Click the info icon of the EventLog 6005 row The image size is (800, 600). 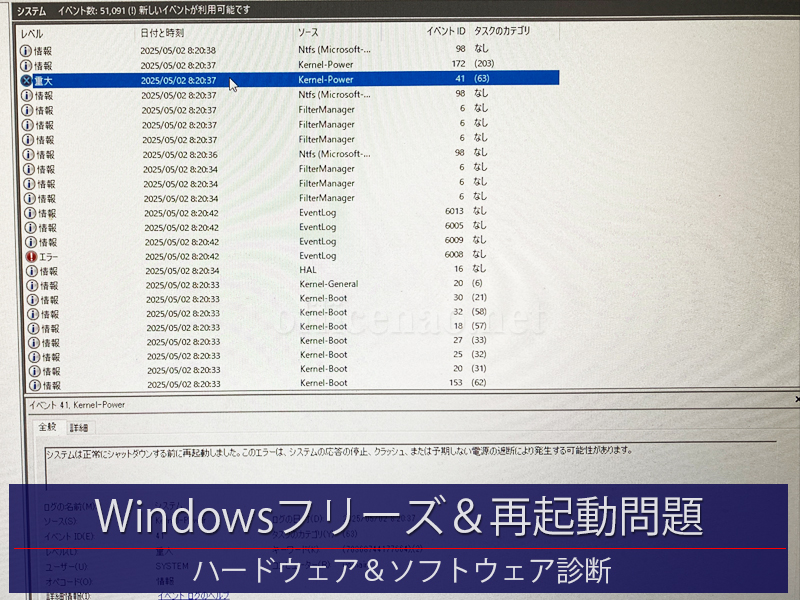[x=31, y=228]
